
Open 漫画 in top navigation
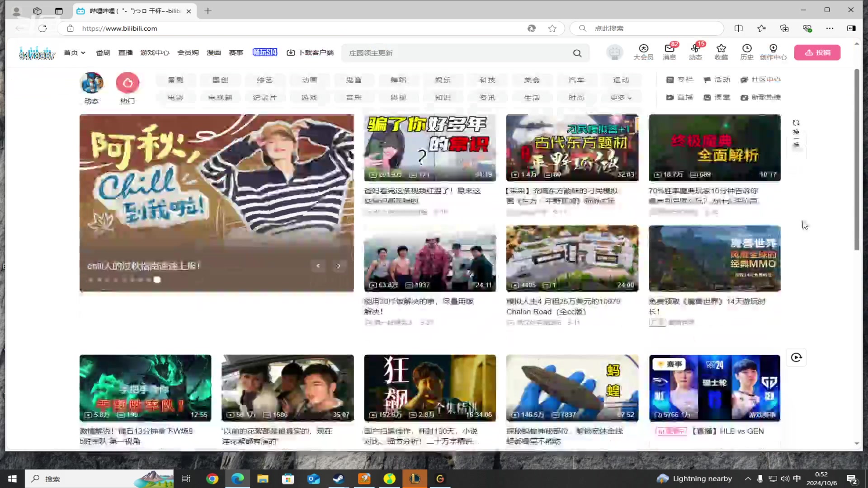coord(214,52)
